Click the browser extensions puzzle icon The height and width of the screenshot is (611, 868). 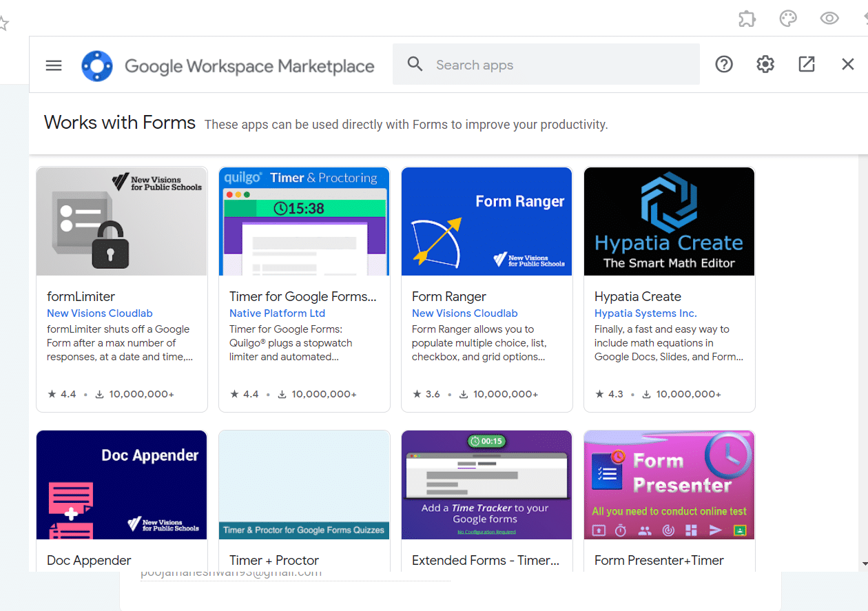tap(747, 19)
